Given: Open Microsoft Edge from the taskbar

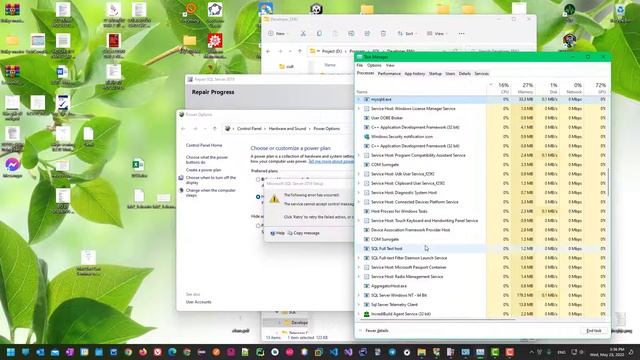Looking at the screenshot, I should (172, 352).
